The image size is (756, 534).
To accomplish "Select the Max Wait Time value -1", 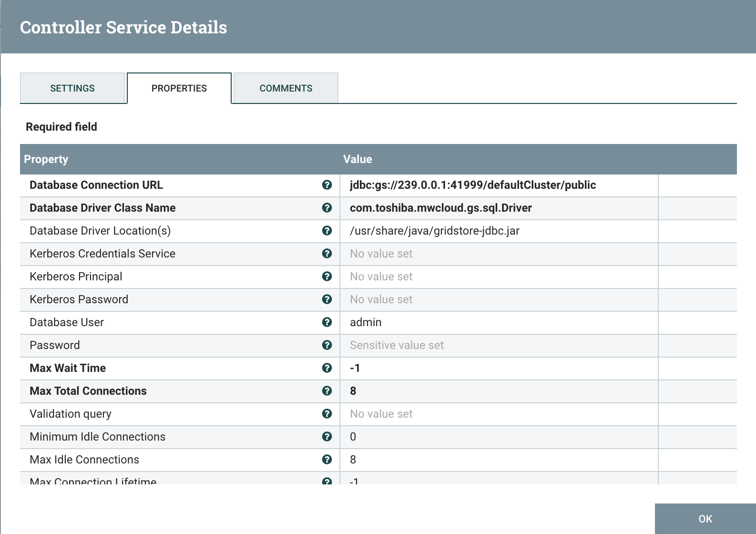I will [355, 368].
